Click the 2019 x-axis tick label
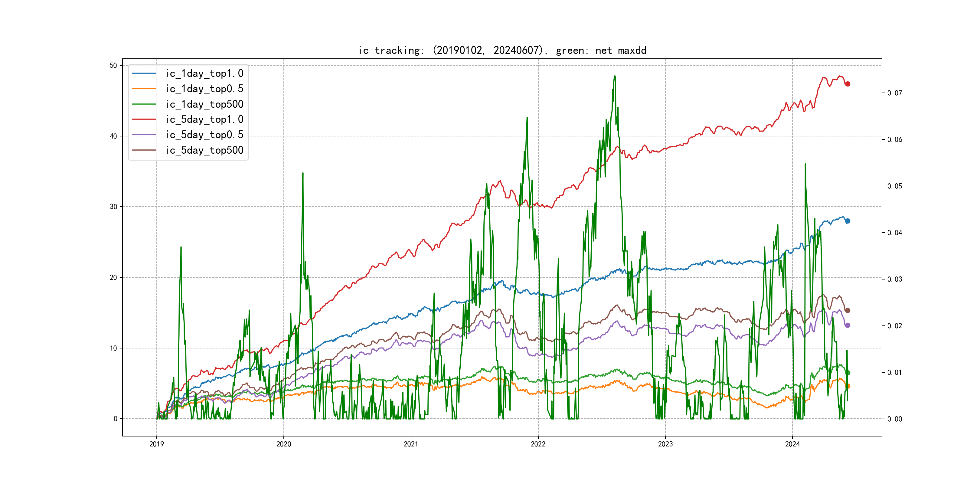Screen dimensions: 980x490 [156, 444]
